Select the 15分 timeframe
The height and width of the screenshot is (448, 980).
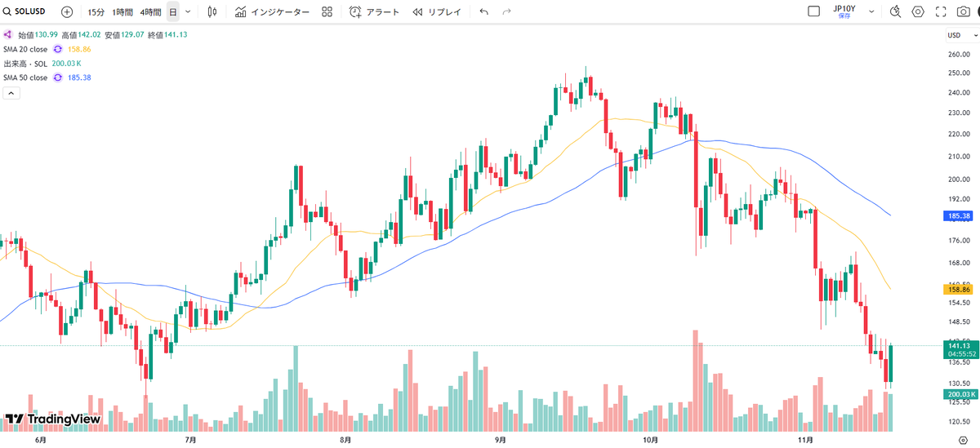pos(96,12)
